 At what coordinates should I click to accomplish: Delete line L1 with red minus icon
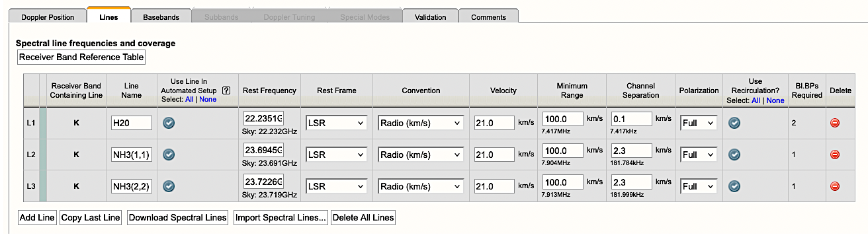835,123
